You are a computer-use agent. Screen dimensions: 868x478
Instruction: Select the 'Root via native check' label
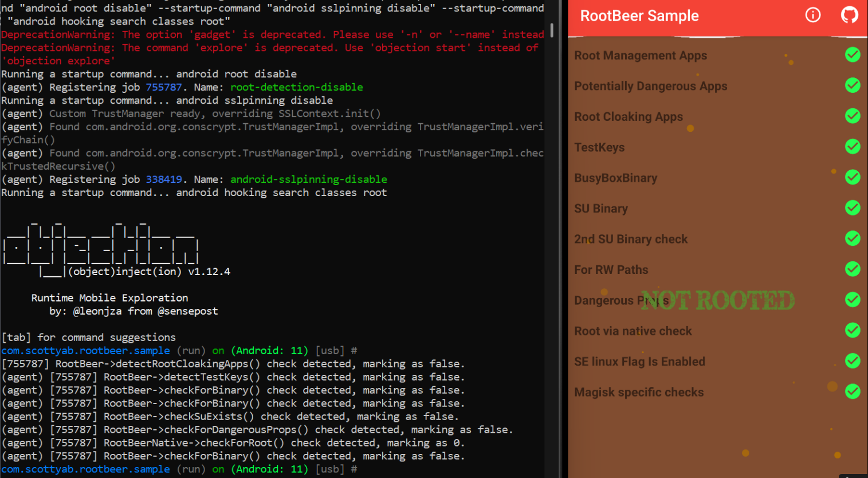click(633, 331)
